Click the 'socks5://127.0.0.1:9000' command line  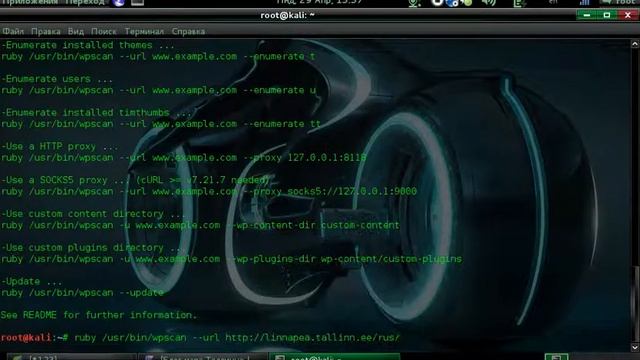coord(209,191)
